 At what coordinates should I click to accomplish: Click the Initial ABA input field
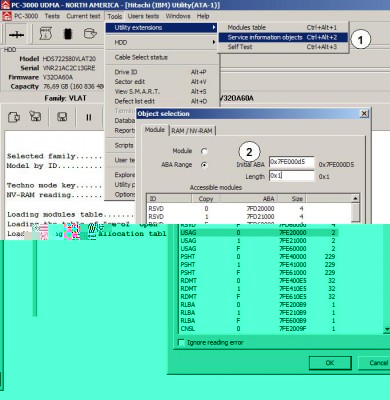(292, 162)
